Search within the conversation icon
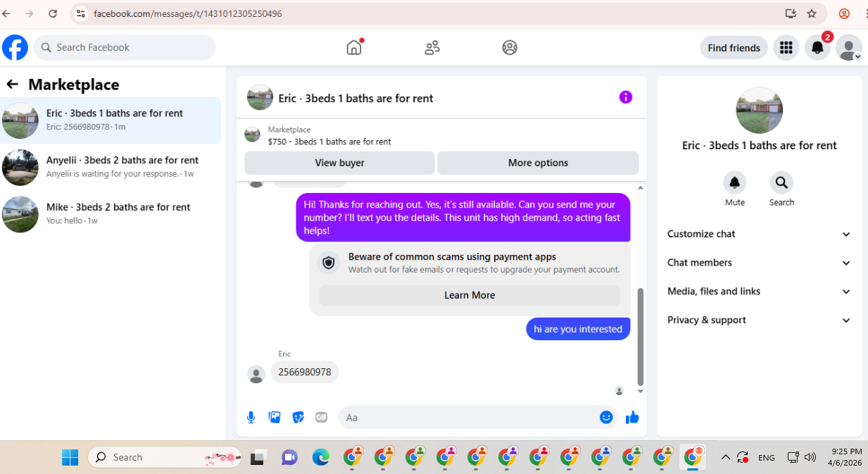This screenshot has height=474, width=868. (x=781, y=183)
